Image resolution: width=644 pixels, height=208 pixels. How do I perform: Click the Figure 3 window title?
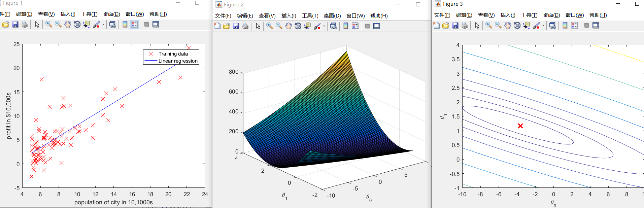pos(453,4)
